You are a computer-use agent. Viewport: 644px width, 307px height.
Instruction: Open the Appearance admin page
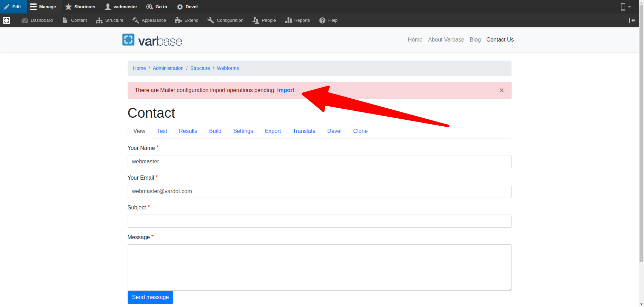click(149, 20)
